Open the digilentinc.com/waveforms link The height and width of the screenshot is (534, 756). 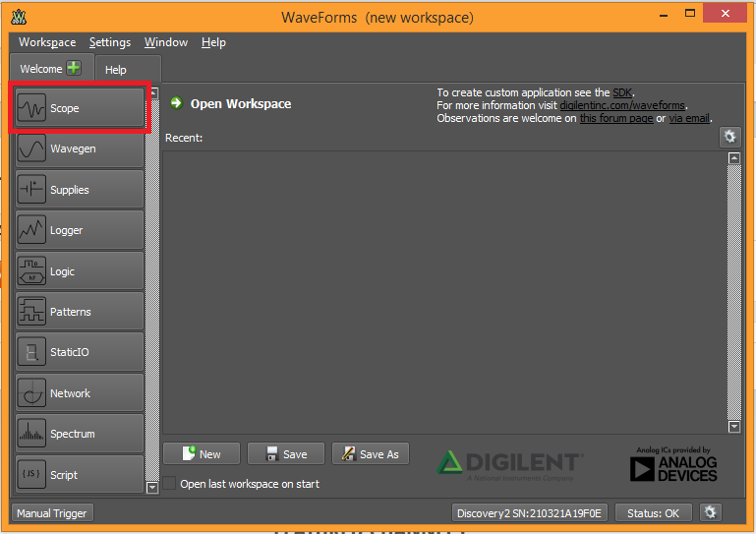click(622, 105)
